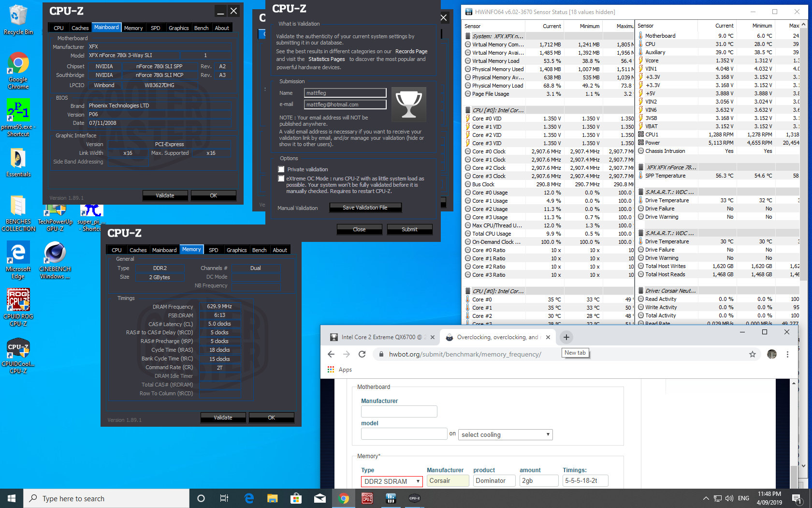812x508 pixels.
Task: Click the ENG language indicator
Action: tap(744, 498)
